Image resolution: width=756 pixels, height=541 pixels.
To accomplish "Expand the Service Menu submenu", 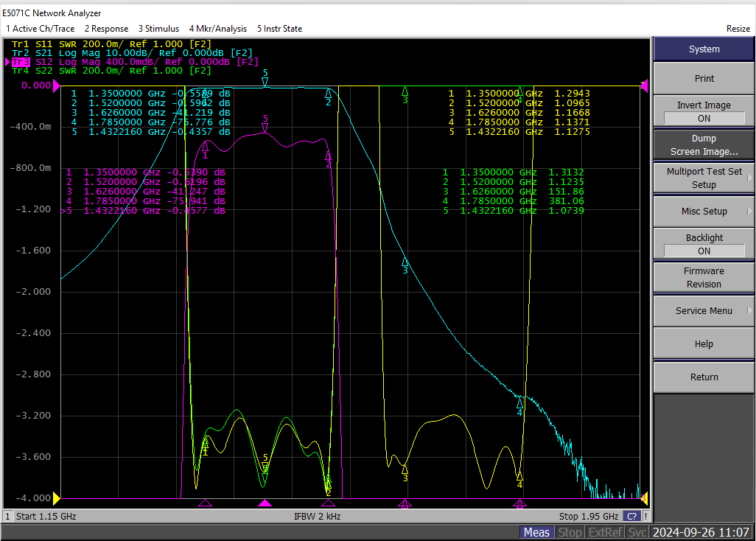I will [704, 310].
